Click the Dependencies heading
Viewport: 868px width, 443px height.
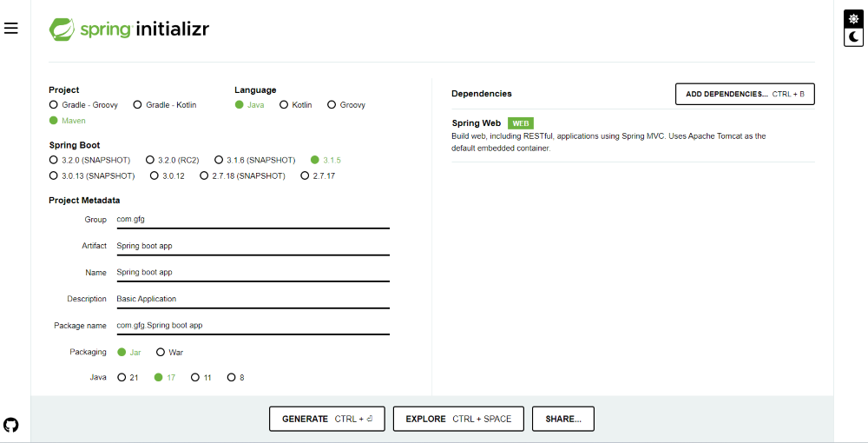click(482, 94)
